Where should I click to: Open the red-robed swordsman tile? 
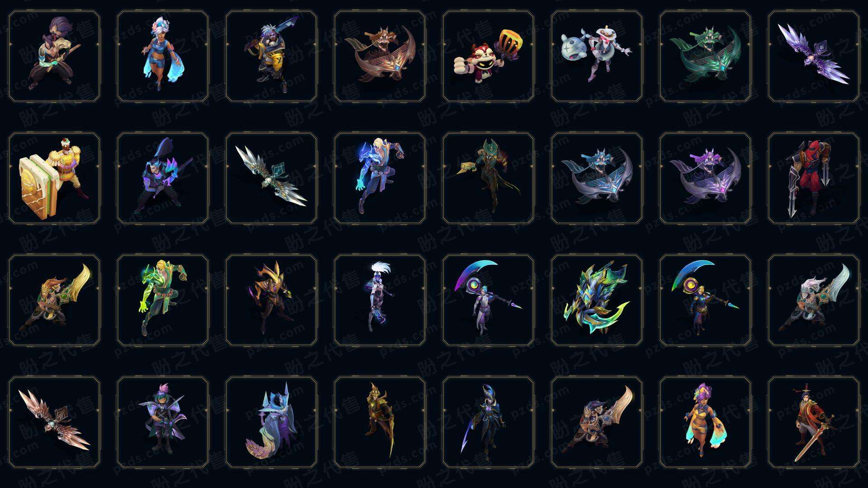(x=814, y=422)
